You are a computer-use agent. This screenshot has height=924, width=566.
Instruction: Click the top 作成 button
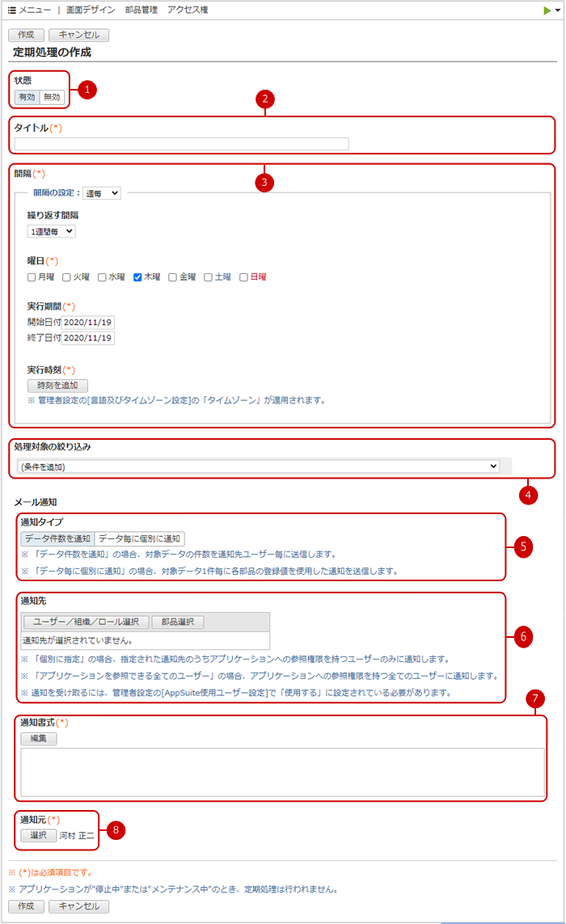click(26, 35)
